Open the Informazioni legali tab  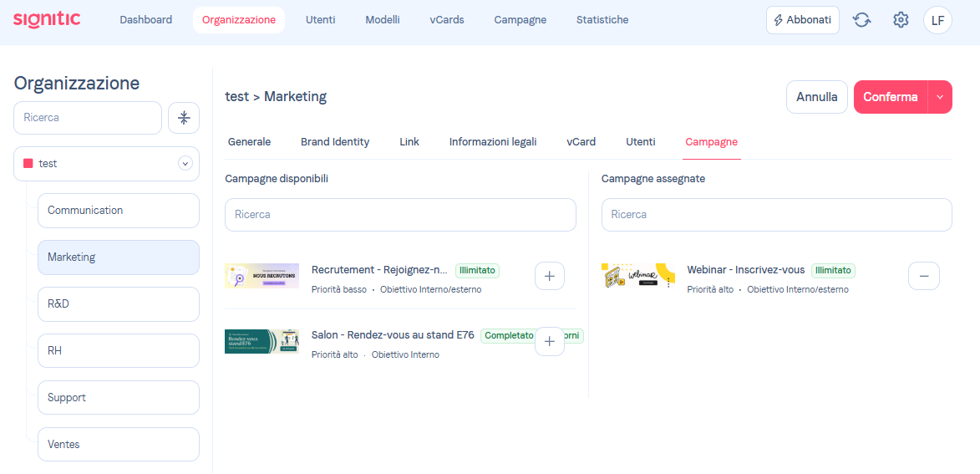493,142
